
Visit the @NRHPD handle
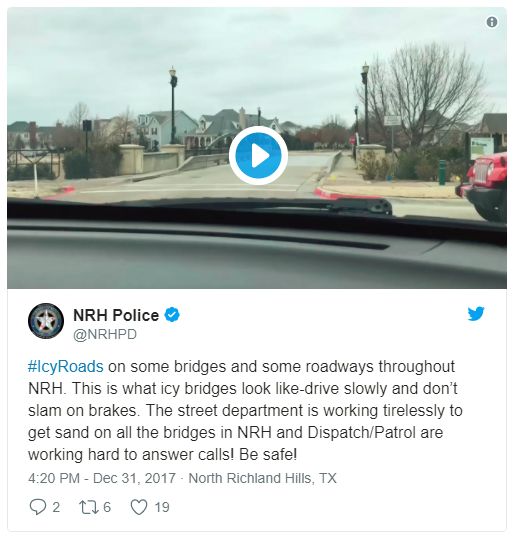(105, 334)
